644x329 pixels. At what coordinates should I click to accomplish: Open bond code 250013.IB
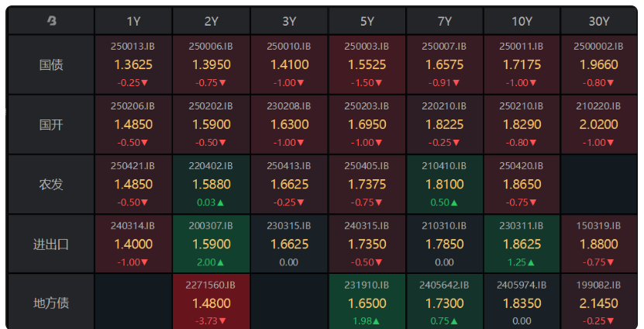pyautogui.click(x=133, y=47)
